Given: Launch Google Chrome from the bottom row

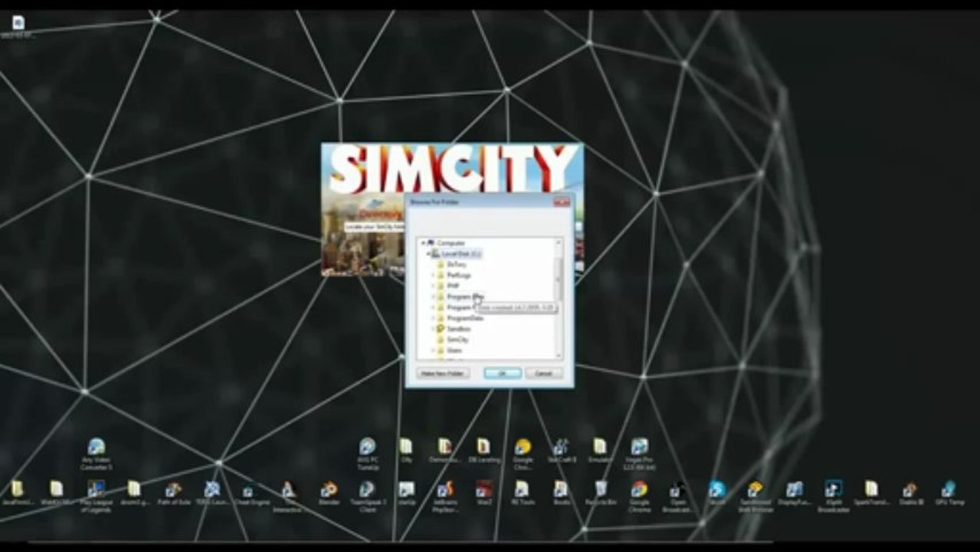Looking at the screenshot, I should pos(639,495).
